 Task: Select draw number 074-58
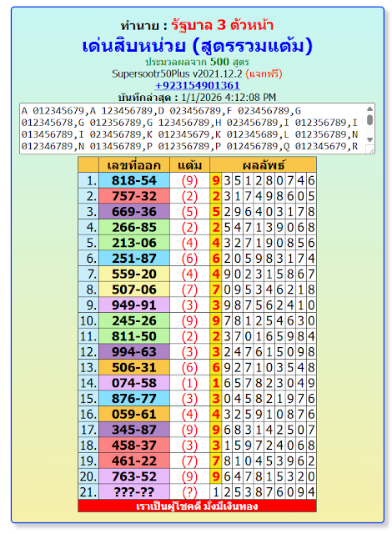(134, 383)
